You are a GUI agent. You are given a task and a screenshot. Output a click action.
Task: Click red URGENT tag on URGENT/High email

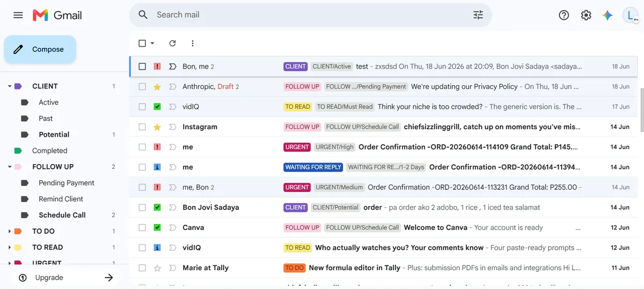point(297,147)
